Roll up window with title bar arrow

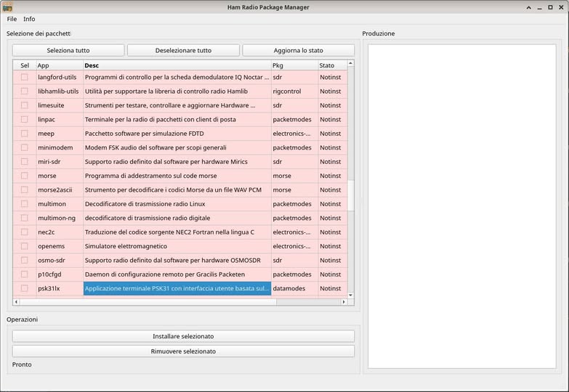click(x=529, y=7)
